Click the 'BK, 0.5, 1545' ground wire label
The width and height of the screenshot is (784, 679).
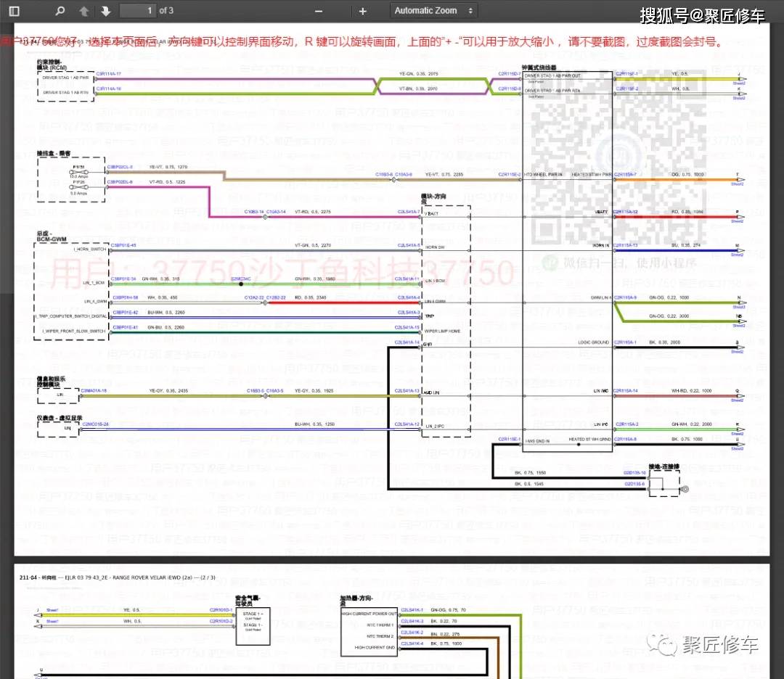coord(529,484)
